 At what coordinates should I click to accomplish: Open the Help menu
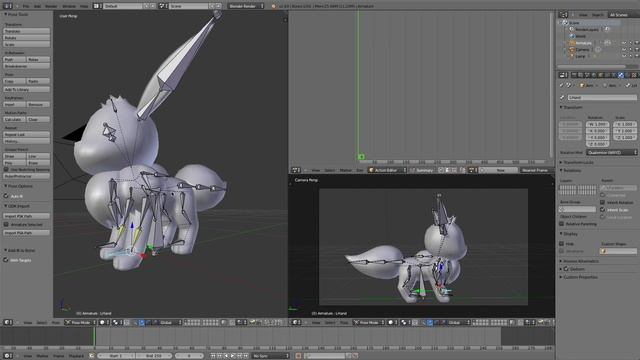pos(84,6)
